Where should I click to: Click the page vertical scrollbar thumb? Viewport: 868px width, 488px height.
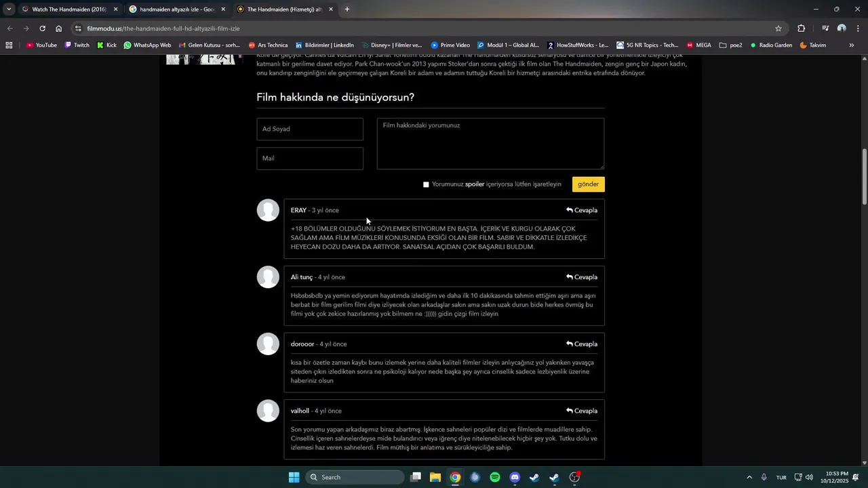[x=864, y=176]
